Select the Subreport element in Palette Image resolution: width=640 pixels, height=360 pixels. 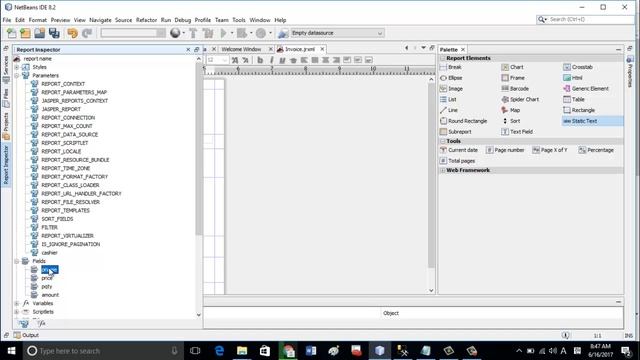456,132
